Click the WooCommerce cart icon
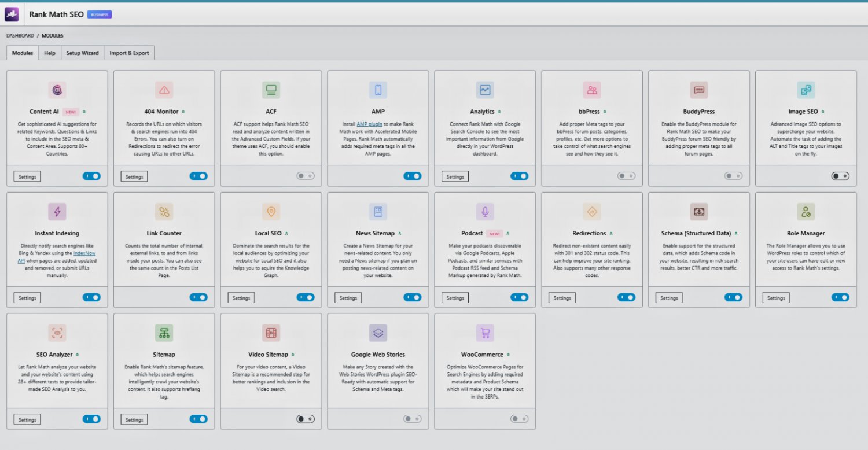 [x=485, y=333]
